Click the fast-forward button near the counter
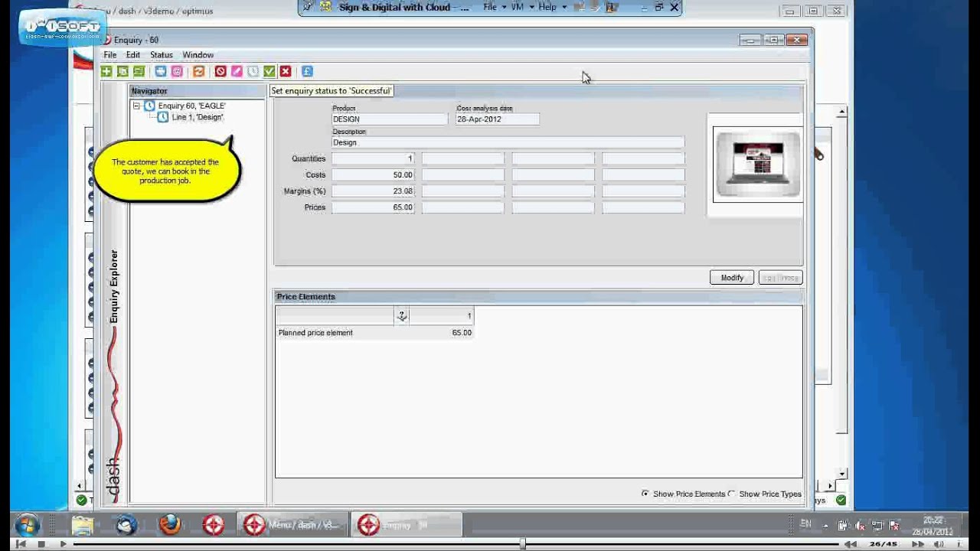This screenshot has width=980, height=551. point(917,544)
